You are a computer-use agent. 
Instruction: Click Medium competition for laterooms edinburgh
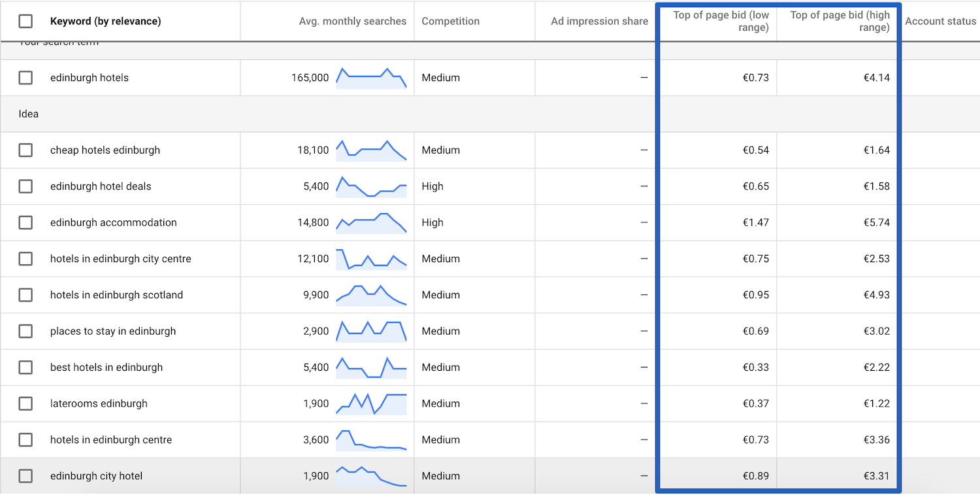(441, 403)
